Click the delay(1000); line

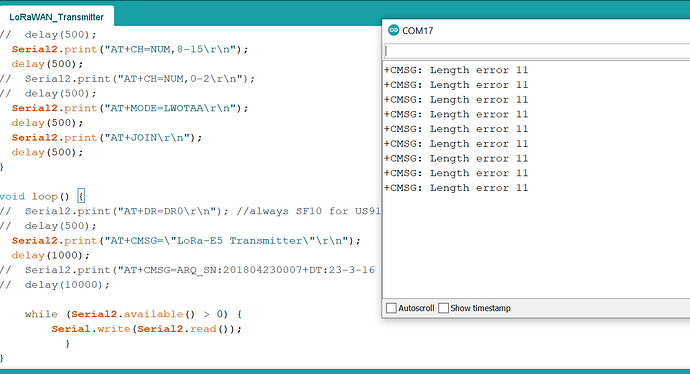[51, 255]
